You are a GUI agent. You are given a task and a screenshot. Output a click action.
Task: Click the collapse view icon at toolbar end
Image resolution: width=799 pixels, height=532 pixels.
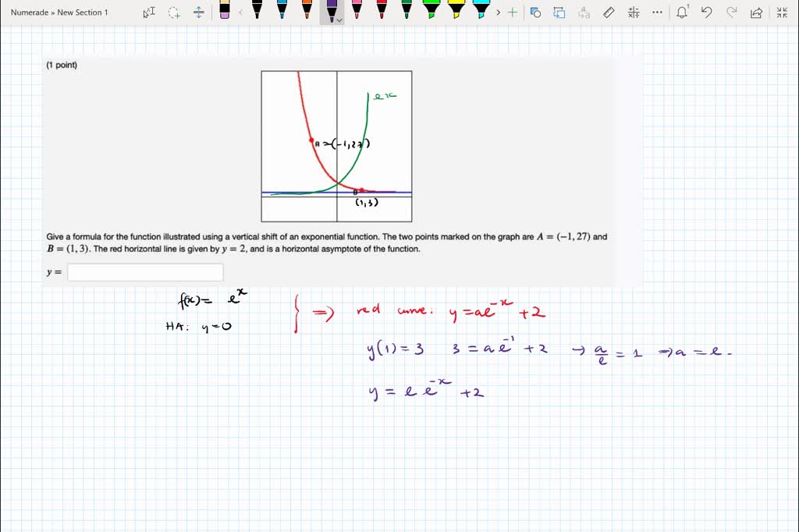(x=781, y=12)
